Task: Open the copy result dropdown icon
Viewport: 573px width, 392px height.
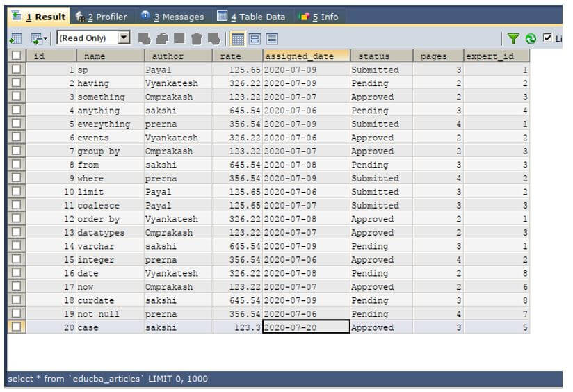Action: (39, 38)
